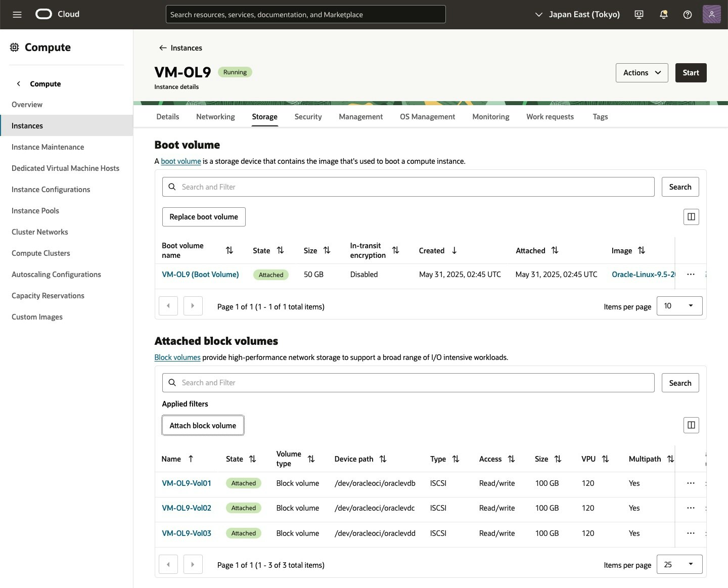
Task: Open column settings for block volumes table
Action: pyautogui.click(x=691, y=425)
